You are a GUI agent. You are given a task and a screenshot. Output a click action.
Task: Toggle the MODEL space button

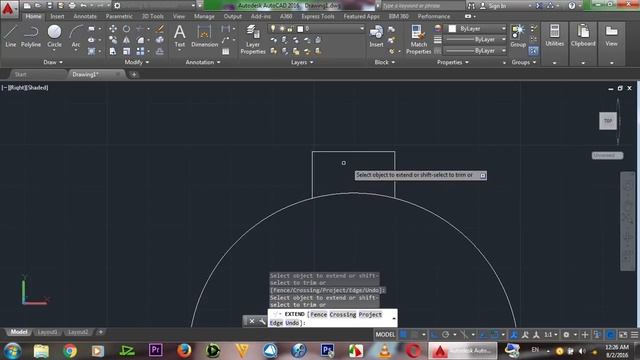(385, 335)
